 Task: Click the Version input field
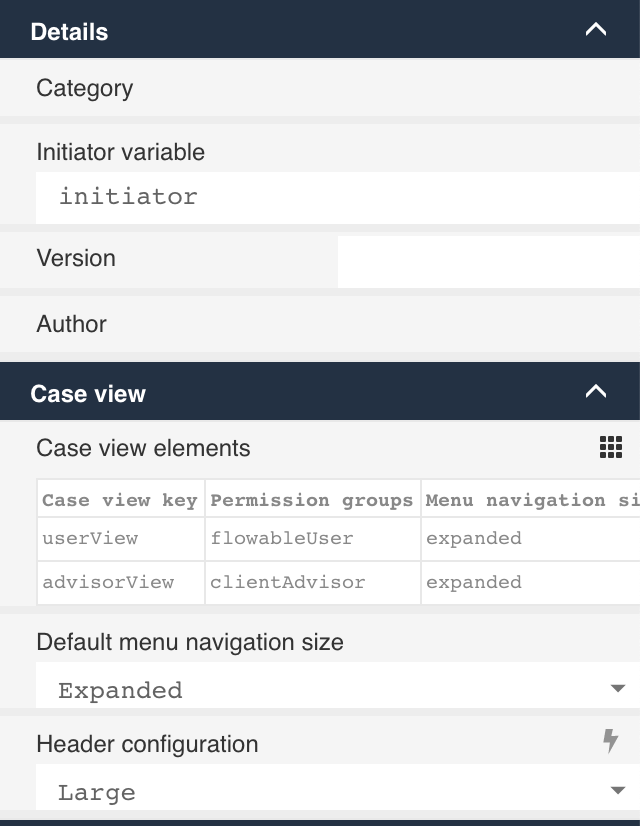click(x=488, y=262)
